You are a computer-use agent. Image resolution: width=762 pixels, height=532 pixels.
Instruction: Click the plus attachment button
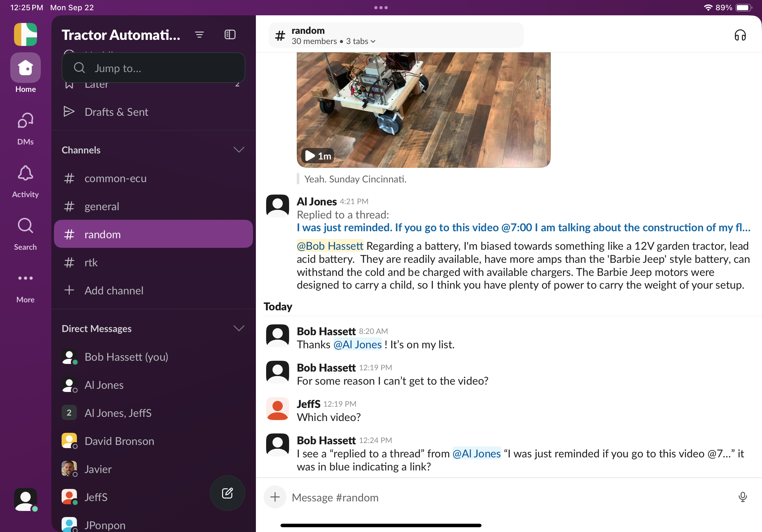click(x=275, y=497)
